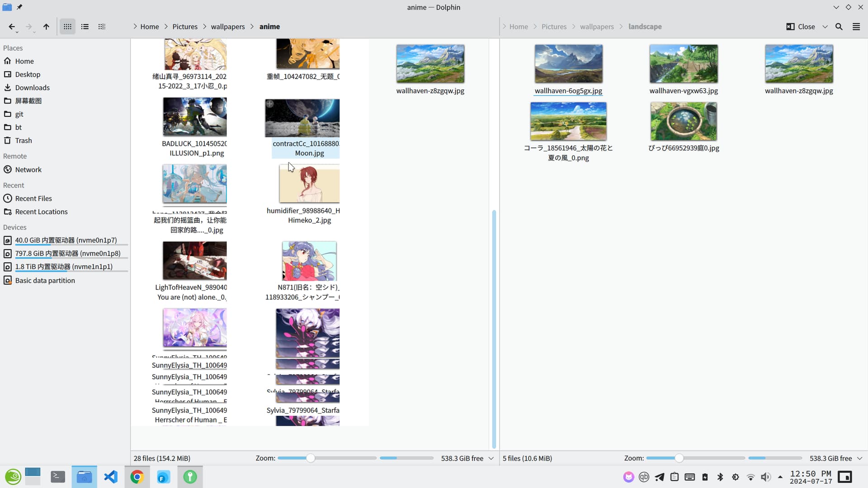This screenshot has height=488, width=868.
Task: Expand hidden tray icons arrow
Action: pos(780,477)
